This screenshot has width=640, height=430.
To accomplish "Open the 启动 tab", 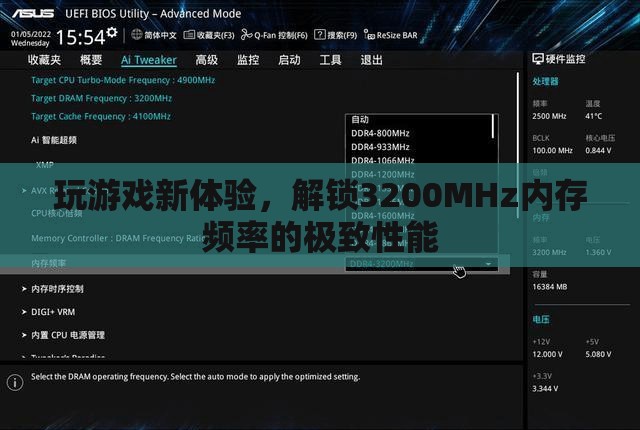I will coord(289,60).
